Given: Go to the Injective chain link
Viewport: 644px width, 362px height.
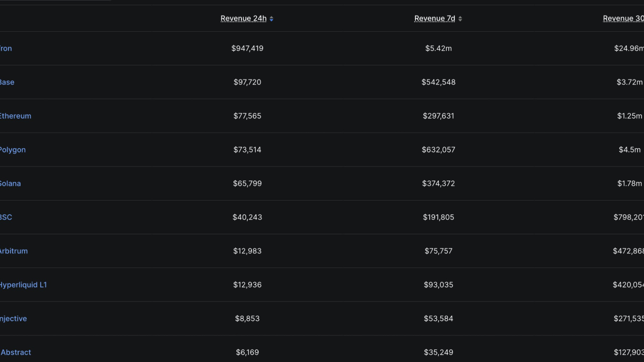Looking at the screenshot, I should point(14,318).
